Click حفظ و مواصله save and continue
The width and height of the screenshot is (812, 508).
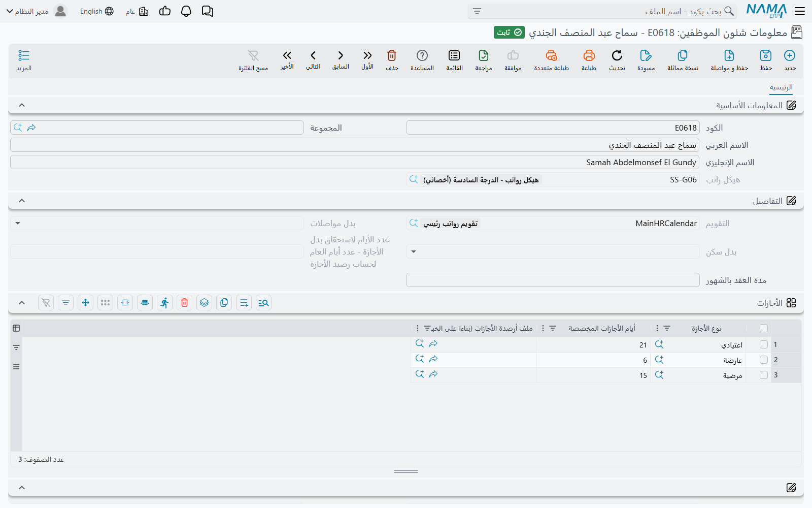pos(729,60)
